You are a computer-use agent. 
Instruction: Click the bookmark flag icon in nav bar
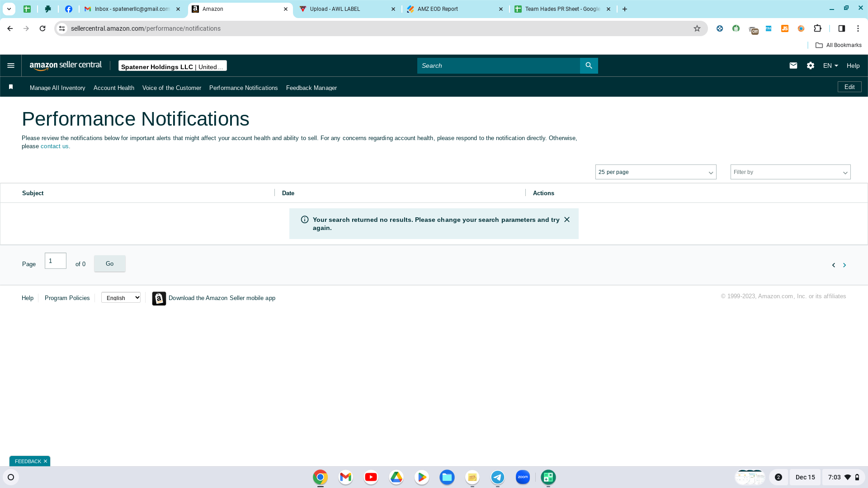(11, 87)
